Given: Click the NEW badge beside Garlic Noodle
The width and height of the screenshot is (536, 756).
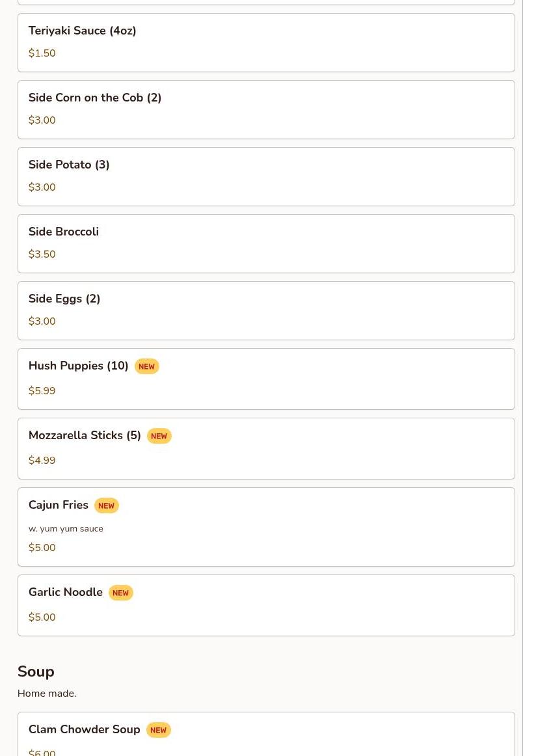Looking at the screenshot, I should point(120,593).
